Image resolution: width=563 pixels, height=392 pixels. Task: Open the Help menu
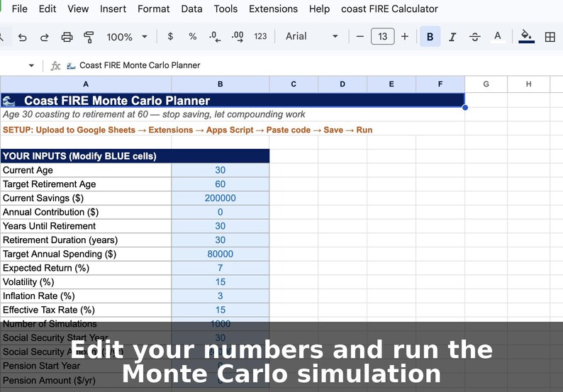click(x=319, y=9)
